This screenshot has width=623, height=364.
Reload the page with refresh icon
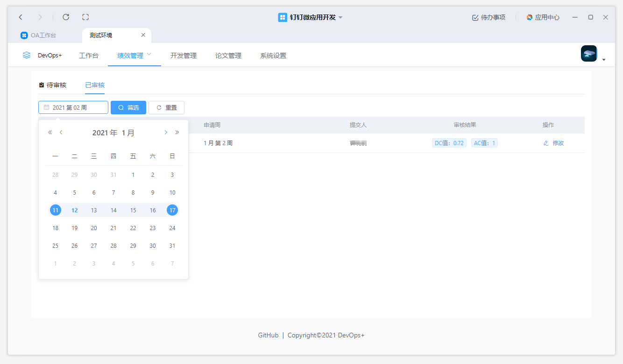[66, 17]
